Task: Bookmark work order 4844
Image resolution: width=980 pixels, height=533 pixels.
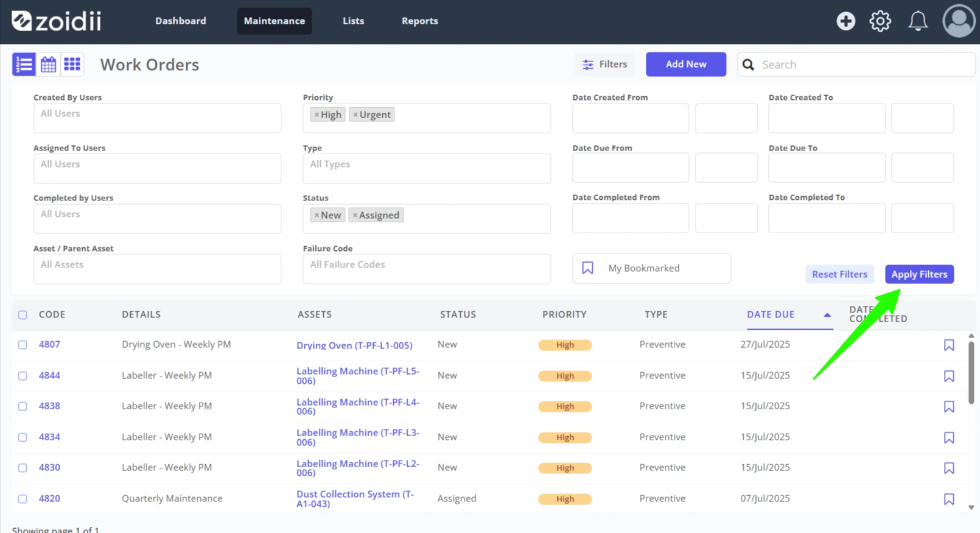Action: (949, 376)
